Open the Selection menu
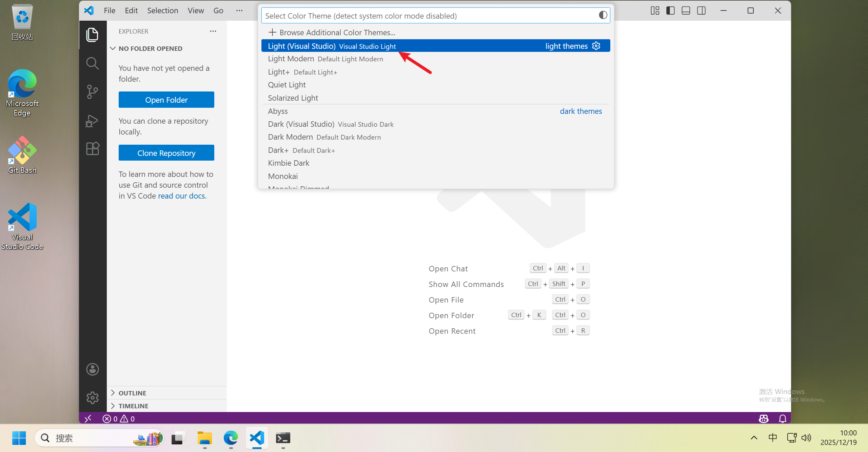 [x=162, y=11]
